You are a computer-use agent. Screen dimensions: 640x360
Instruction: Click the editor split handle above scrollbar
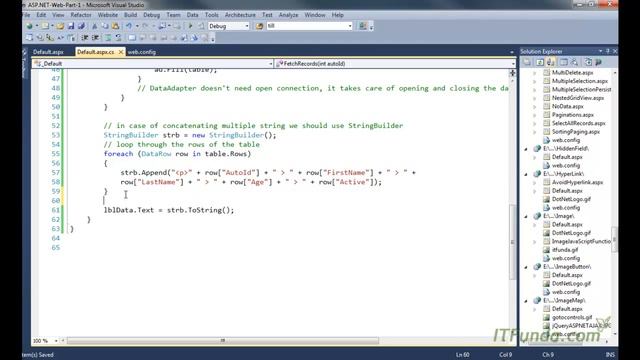(513, 73)
